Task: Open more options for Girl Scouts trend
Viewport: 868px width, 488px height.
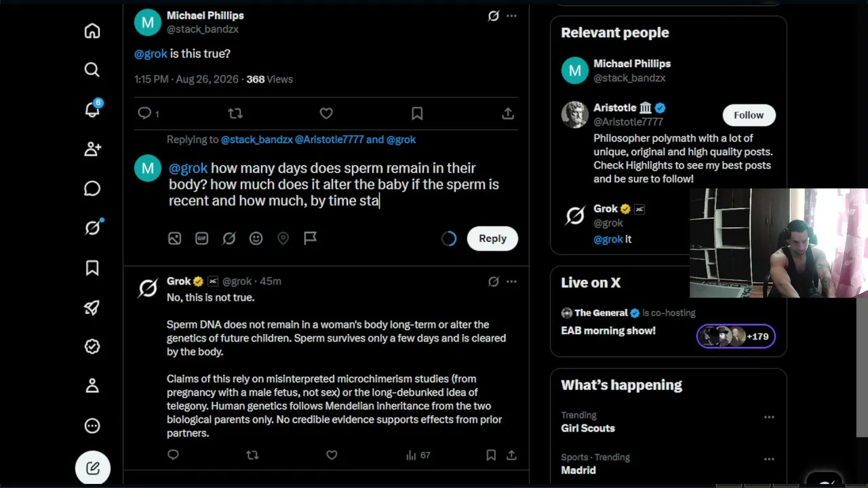Action: coord(769,417)
